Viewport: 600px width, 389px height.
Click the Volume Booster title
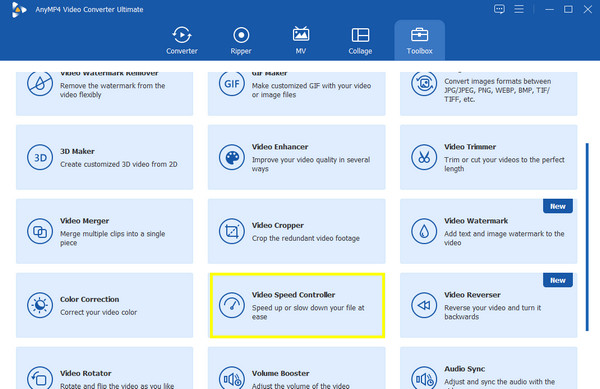(280, 373)
